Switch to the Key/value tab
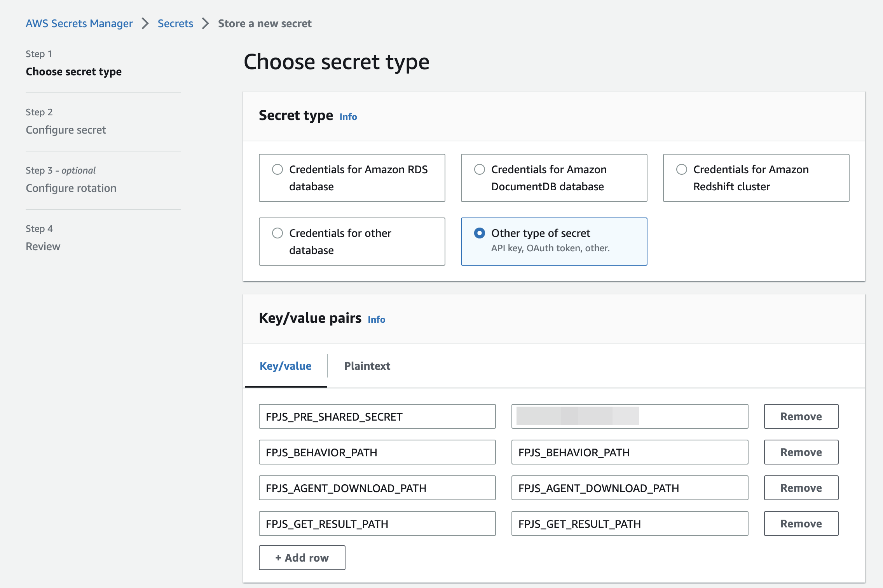This screenshot has height=588, width=883. [x=285, y=366]
